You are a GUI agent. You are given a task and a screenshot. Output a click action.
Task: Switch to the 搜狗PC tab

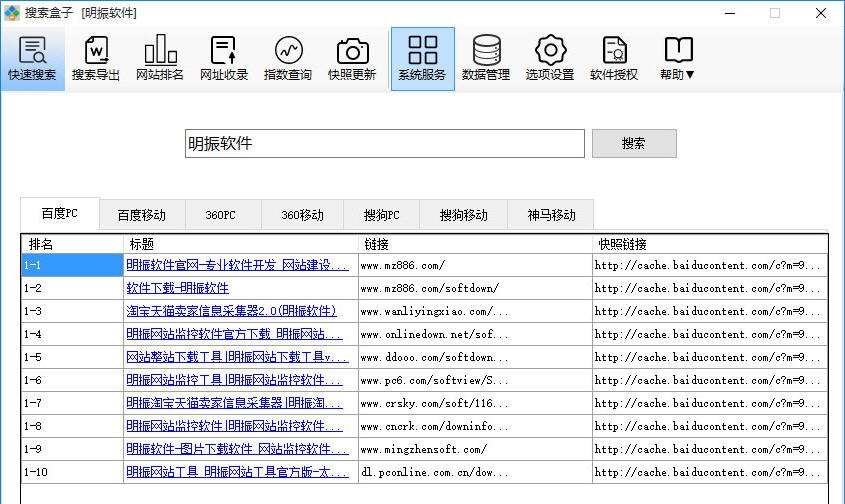(x=382, y=215)
